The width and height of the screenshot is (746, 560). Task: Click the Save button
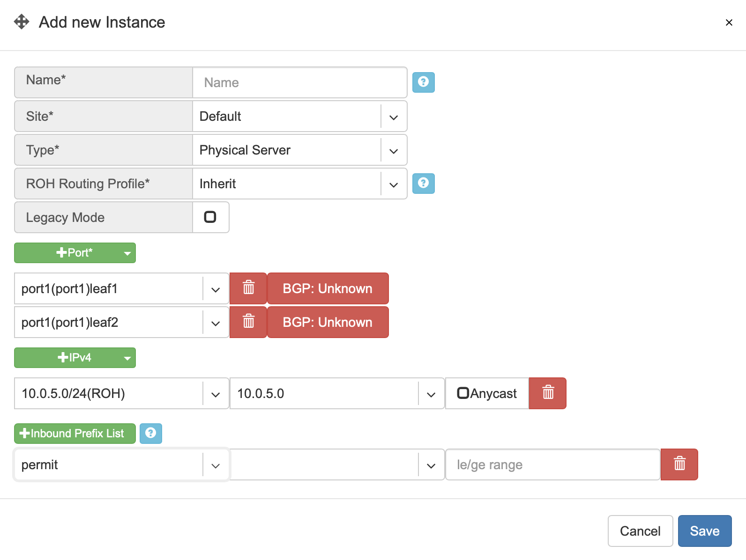point(705,531)
